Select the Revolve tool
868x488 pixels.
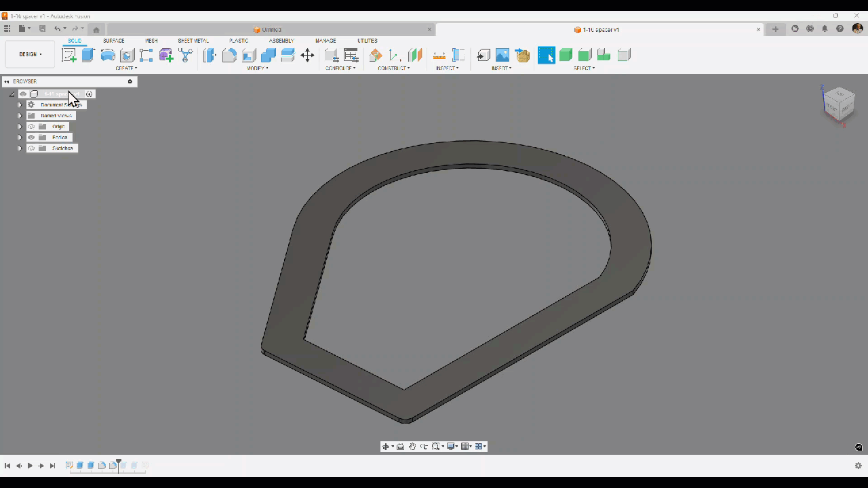pyautogui.click(x=108, y=56)
